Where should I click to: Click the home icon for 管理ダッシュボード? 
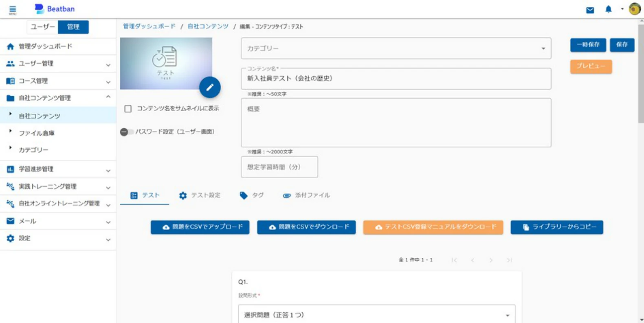click(x=11, y=46)
